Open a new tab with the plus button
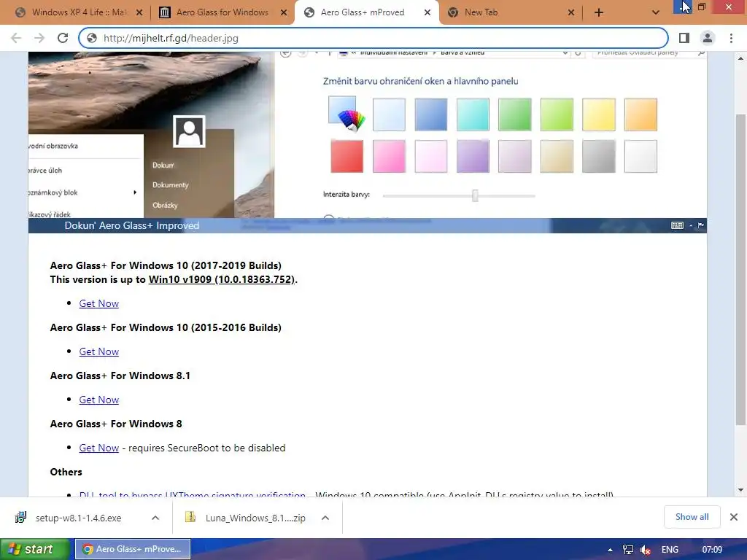The height and width of the screenshot is (560, 747). tap(599, 12)
